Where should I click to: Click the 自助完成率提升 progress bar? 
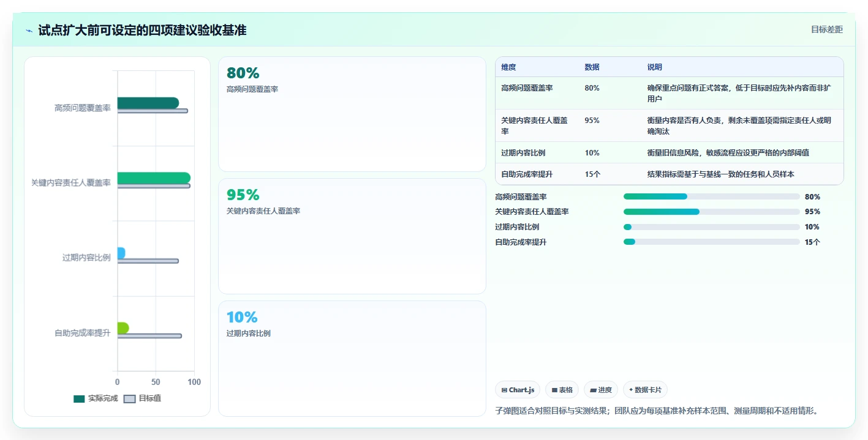pyautogui.click(x=711, y=242)
